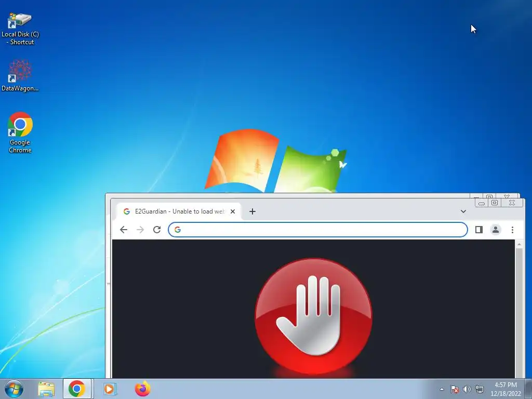Screen dimensions: 532x399
Task: Launch Firefox from taskbar
Action: click(142, 389)
